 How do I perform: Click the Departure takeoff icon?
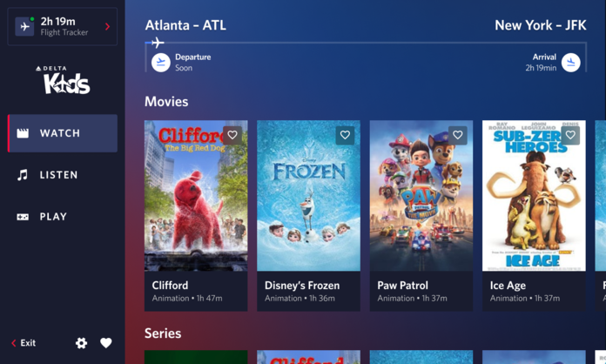[161, 63]
